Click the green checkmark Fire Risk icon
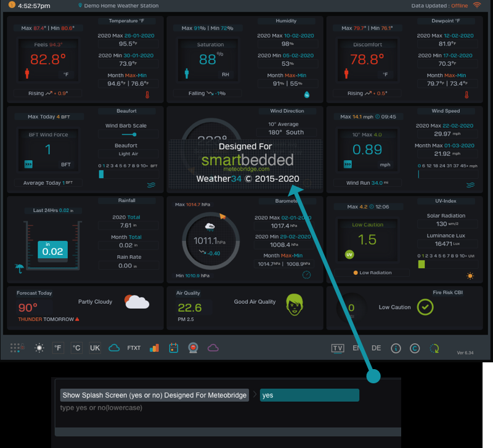Screen dimensions: 493x448 tap(425, 307)
